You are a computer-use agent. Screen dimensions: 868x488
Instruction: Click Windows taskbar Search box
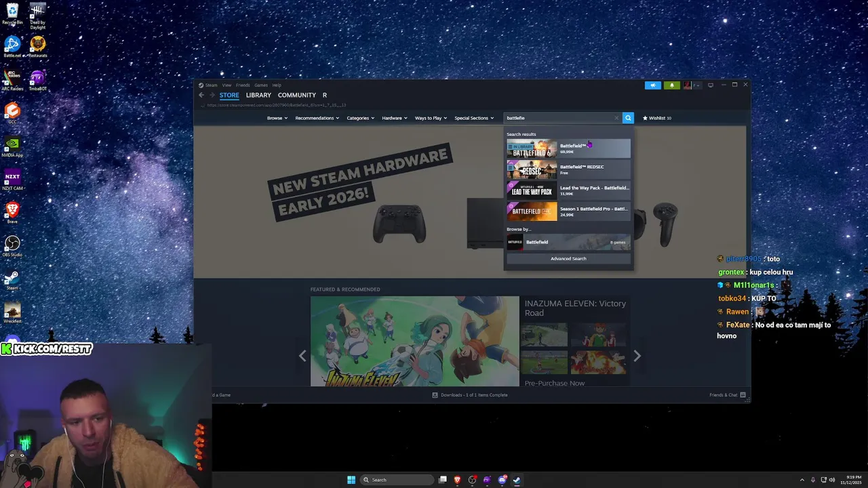point(397,480)
